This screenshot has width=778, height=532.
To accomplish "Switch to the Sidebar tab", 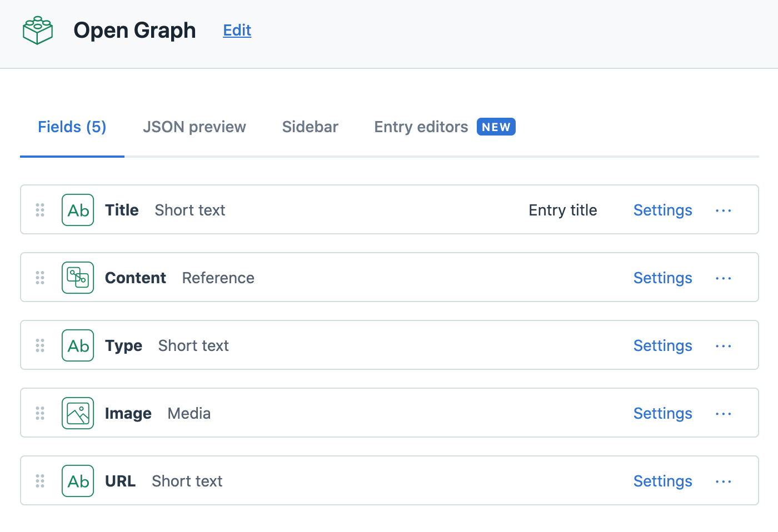I will coord(310,127).
